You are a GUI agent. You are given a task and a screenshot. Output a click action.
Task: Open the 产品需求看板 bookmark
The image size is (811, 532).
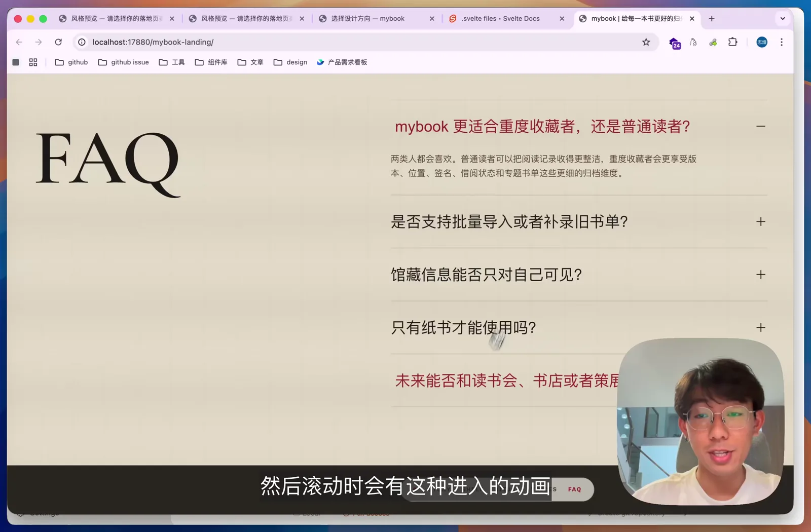[342, 62]
